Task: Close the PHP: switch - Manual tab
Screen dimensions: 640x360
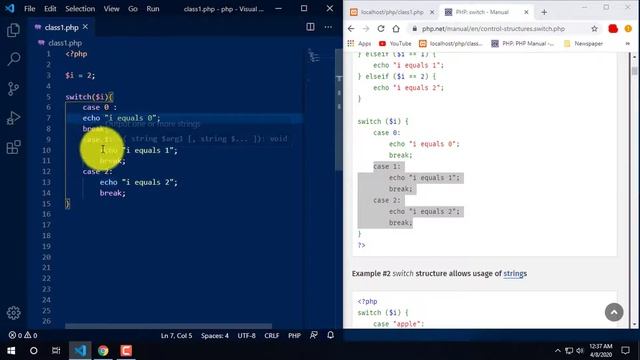Action: click(x=526, y=12)
